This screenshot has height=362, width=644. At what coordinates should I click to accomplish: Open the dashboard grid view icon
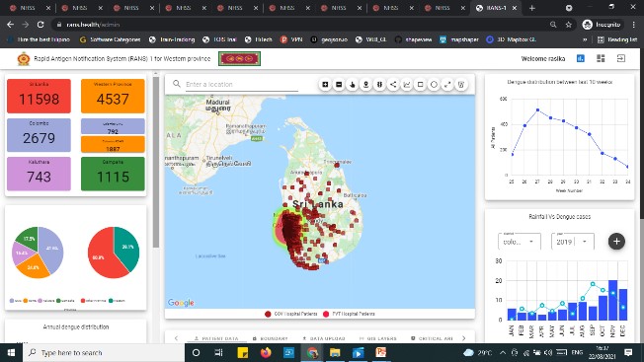pos(601,58)
